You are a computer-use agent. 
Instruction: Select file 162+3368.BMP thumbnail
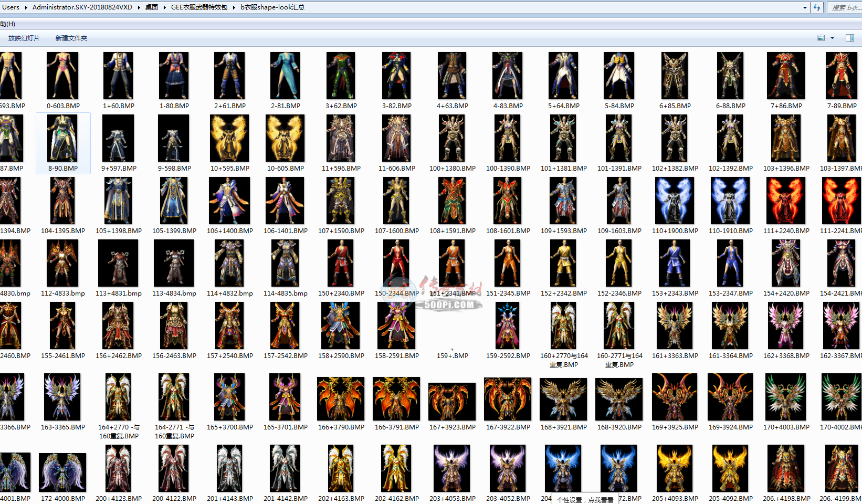click(x=786, y=325)
